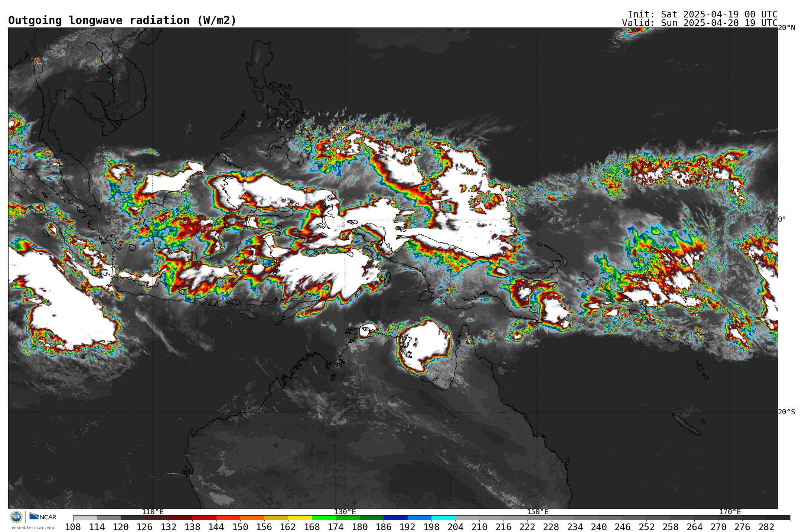802x532 pixels.
Task: Pick the dark green 180–186 colorbar swatch
Action: (372, 518)
